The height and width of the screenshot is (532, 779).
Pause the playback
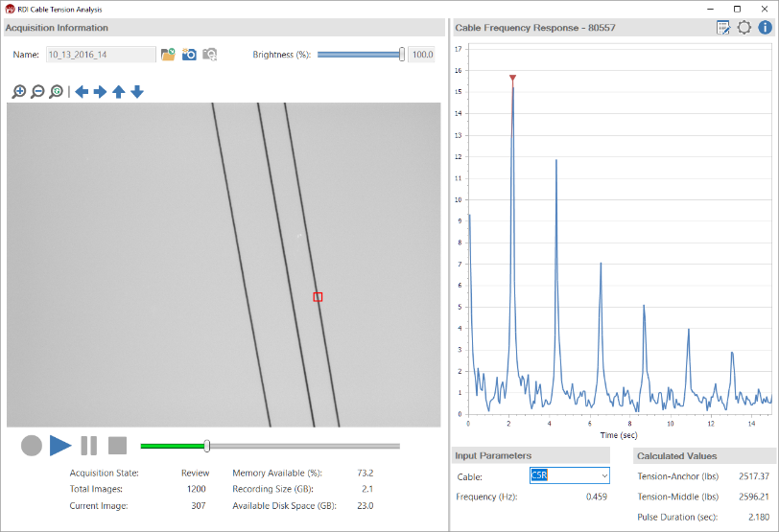[x=89, y=445]
